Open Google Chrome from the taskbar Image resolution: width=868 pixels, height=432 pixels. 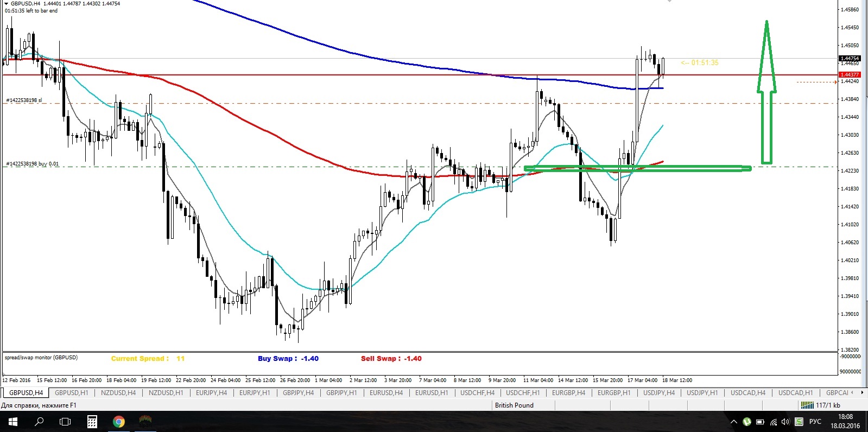(118, 421)
